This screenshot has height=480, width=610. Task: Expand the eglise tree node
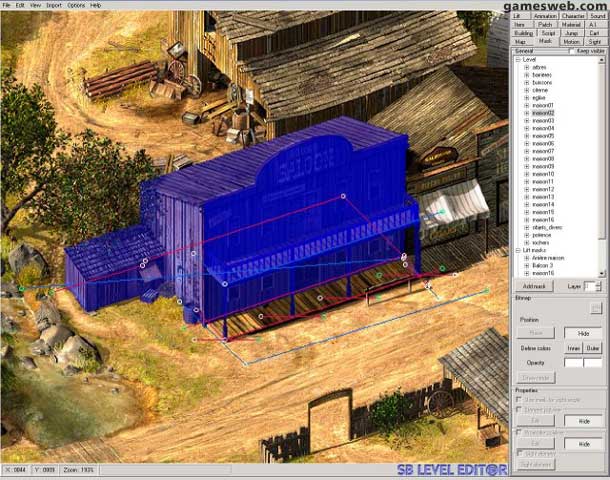[527, 98]
